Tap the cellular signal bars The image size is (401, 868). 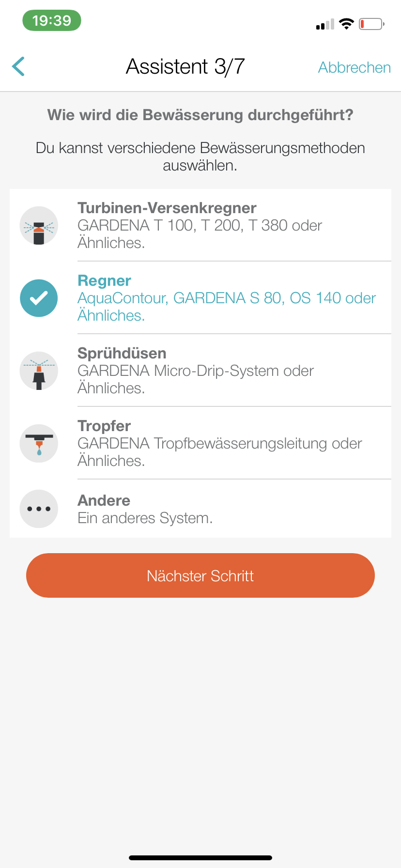tap(325, 24)
